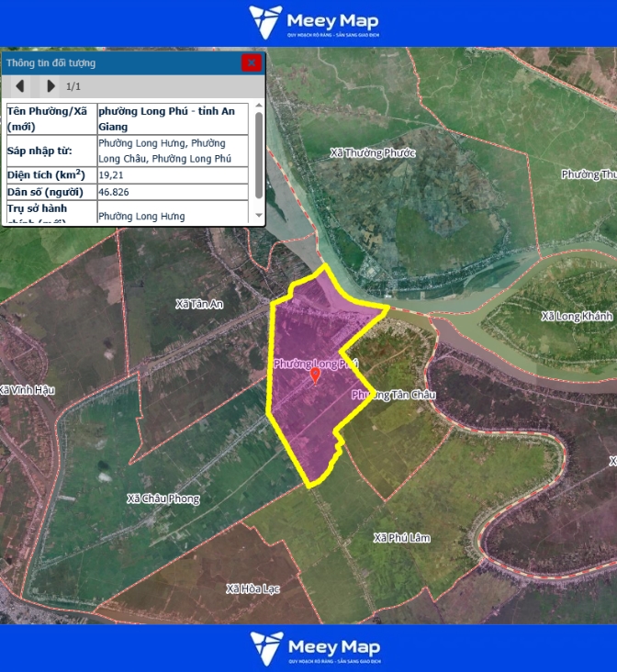Select Xã Thường Phước label on map
The width and height of the screenshot is (617, 672).
pyautogui.click(x=373, y=153)
